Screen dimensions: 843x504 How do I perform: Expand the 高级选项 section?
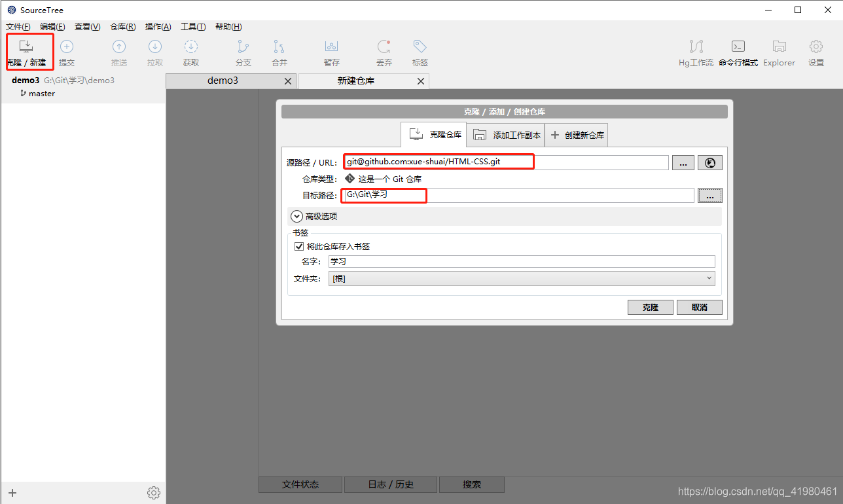click(x=296, y=216)
